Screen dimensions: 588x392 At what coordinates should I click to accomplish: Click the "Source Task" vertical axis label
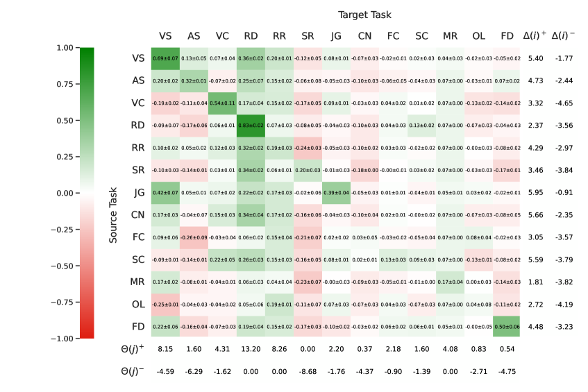click(x=113, y=215)
